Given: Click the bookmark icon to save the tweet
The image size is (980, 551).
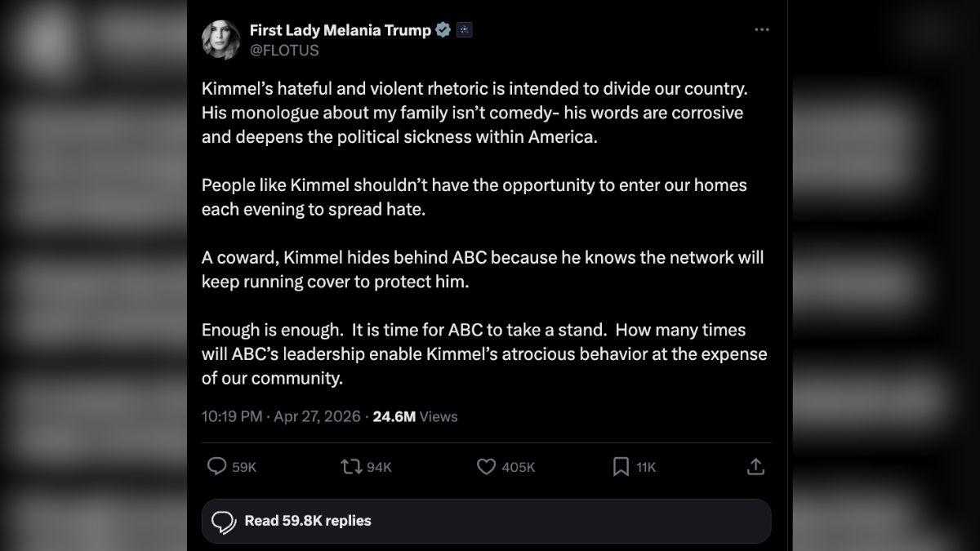Looking at the screenshot, I should [621, 466].
